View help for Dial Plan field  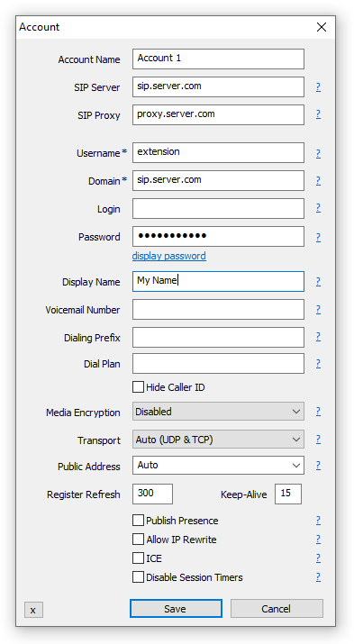(318, 364)
